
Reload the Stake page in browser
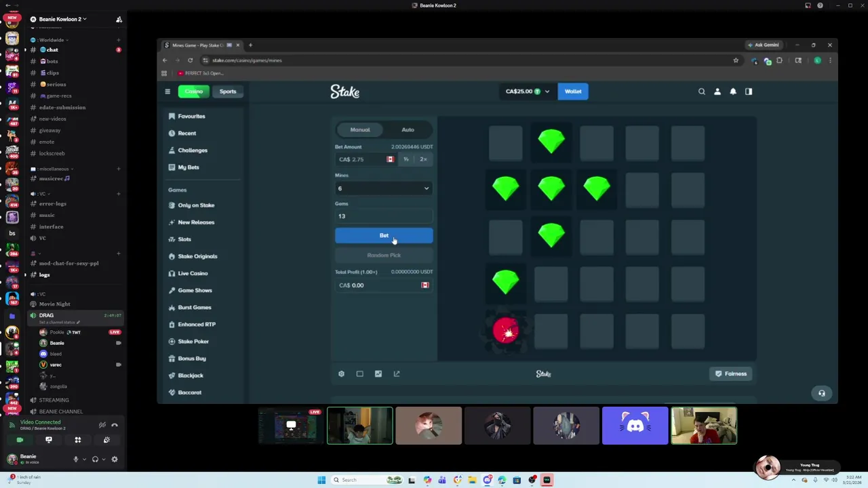coord(190,60)
